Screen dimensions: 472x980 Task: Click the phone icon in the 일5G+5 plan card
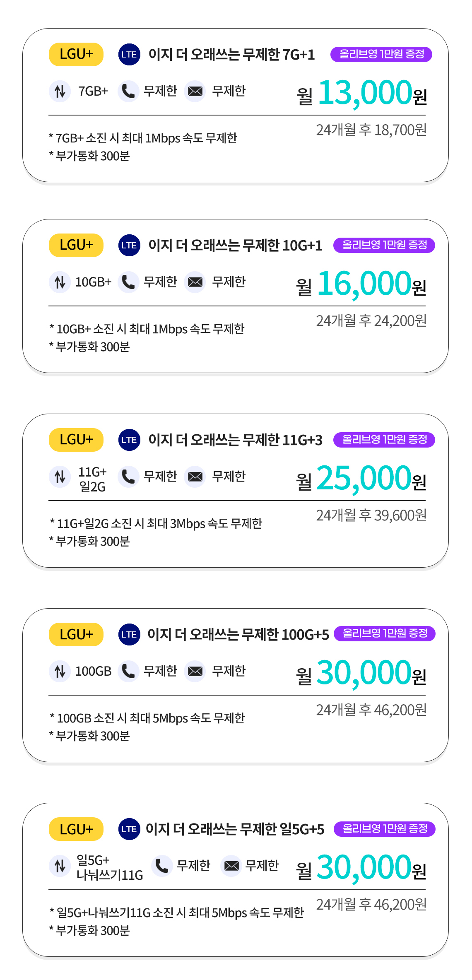(x=162, y=866)
